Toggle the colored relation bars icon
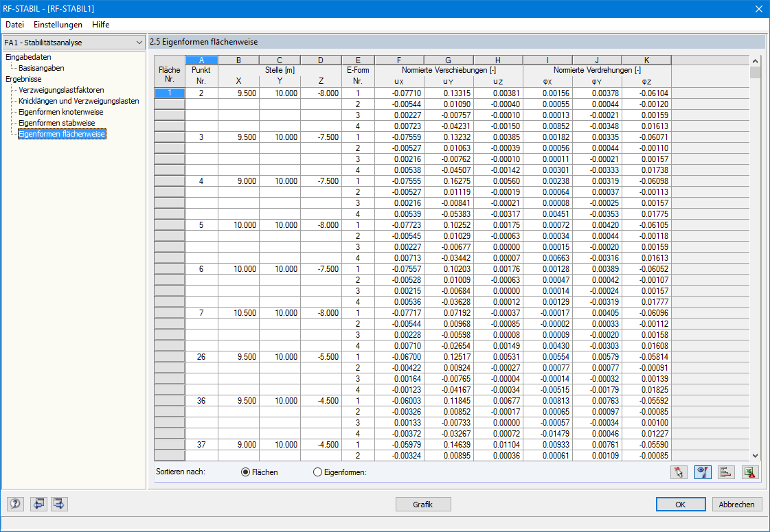Screen dimensions: 770x532 coord(726,472)
